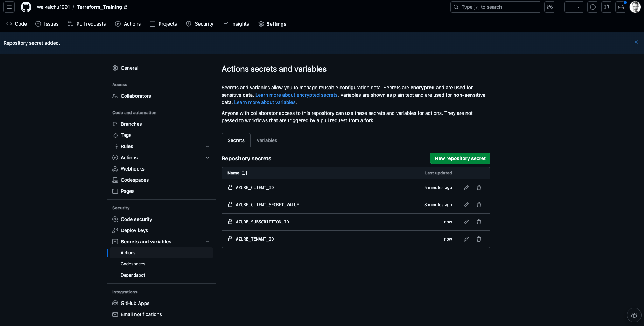
Task: Focus the 'Type / to search' field
Action: coord(496,7)
